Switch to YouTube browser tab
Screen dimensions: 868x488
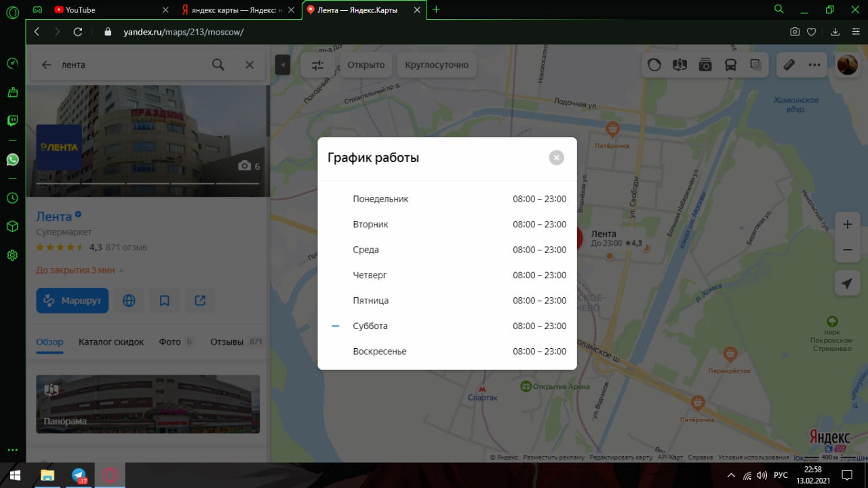pos(111,10)
